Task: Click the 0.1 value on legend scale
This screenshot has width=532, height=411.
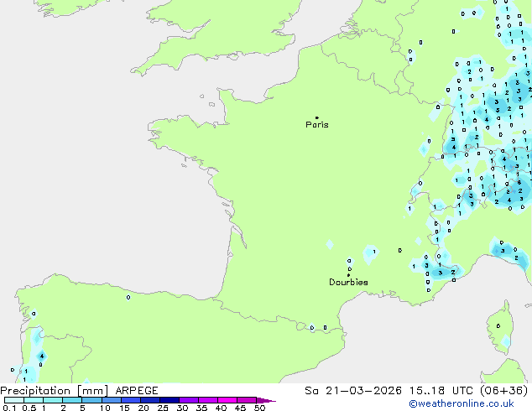Action: coord(8,408)
